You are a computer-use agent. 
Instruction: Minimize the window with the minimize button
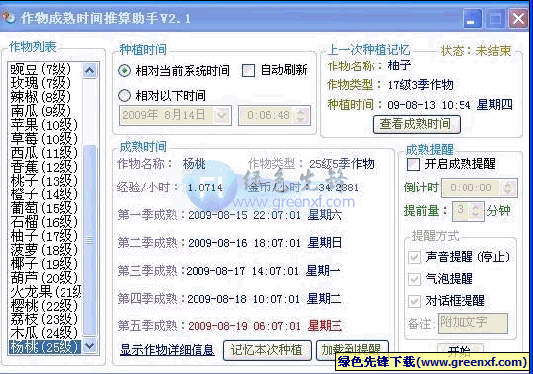(472, 18)
